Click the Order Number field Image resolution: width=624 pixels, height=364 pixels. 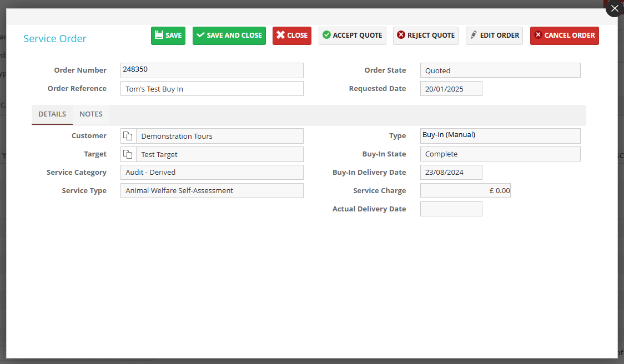pyautogui.click(x=212, y=70)
